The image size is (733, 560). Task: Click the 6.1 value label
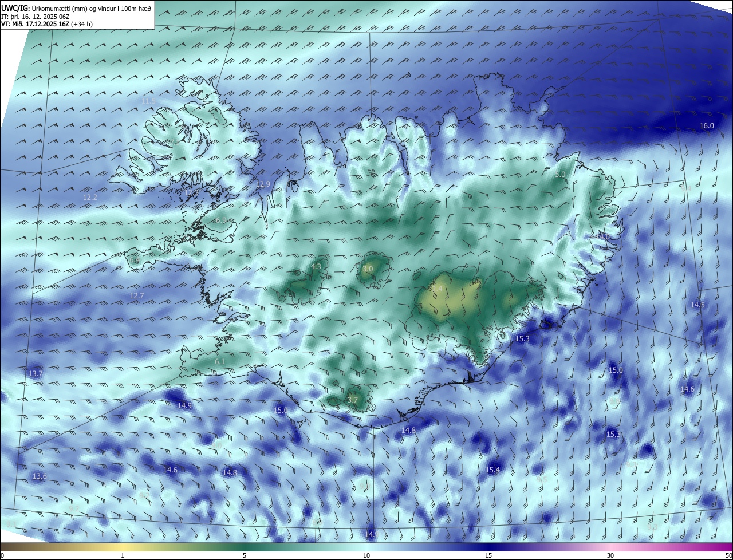pyautogui.click(x=220, y=362)
